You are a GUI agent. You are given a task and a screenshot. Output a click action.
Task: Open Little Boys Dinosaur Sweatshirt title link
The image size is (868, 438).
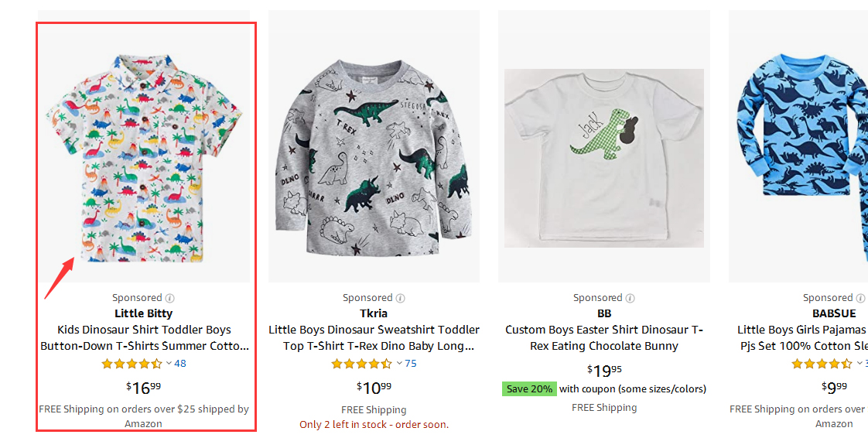coord(374,338)
